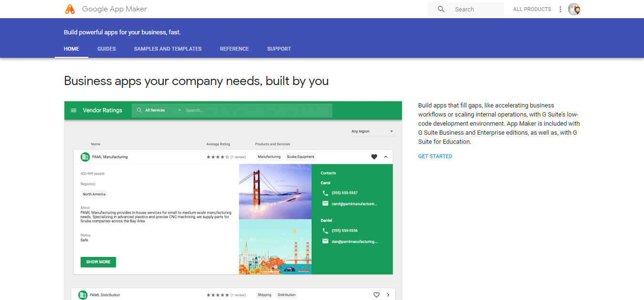The width and height of the screenshot is (644, 300).
Task: Click the GET STARTED link
Action: click(435, 156)
